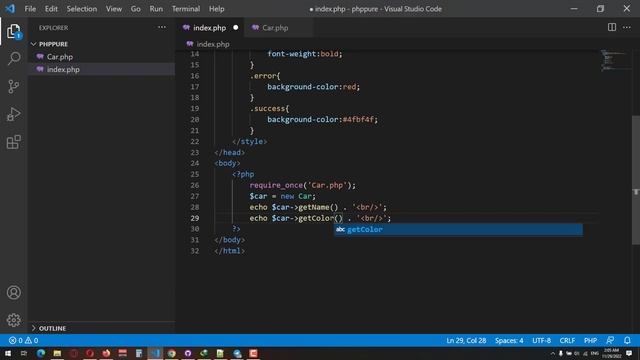
Task: Open the Selection menu
Action: pos(82,9)
